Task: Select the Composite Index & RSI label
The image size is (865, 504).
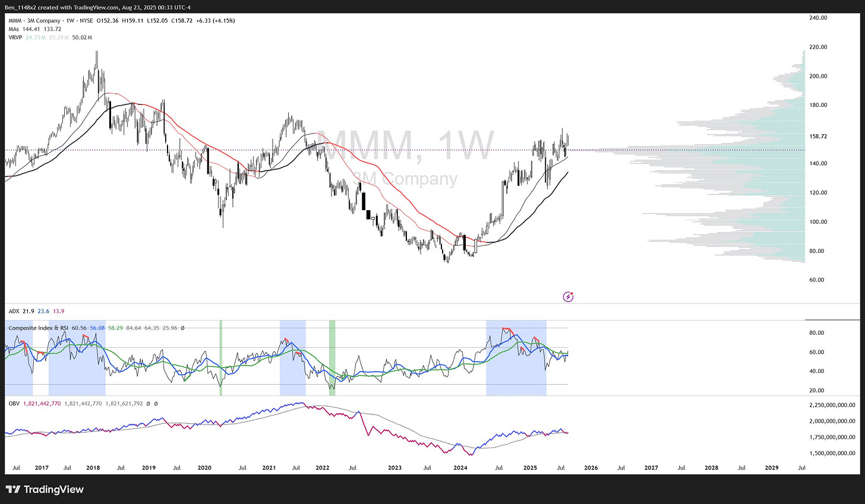Action: click(x=39, y=328)
